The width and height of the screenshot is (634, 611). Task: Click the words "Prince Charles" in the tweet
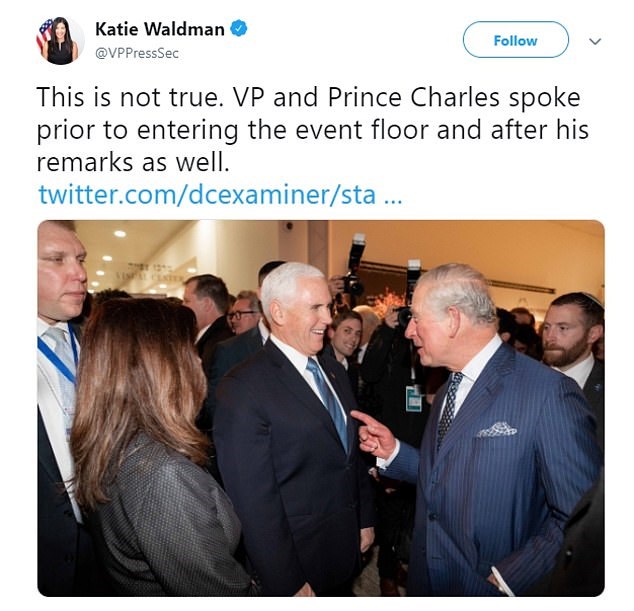(x=414, y=97)
